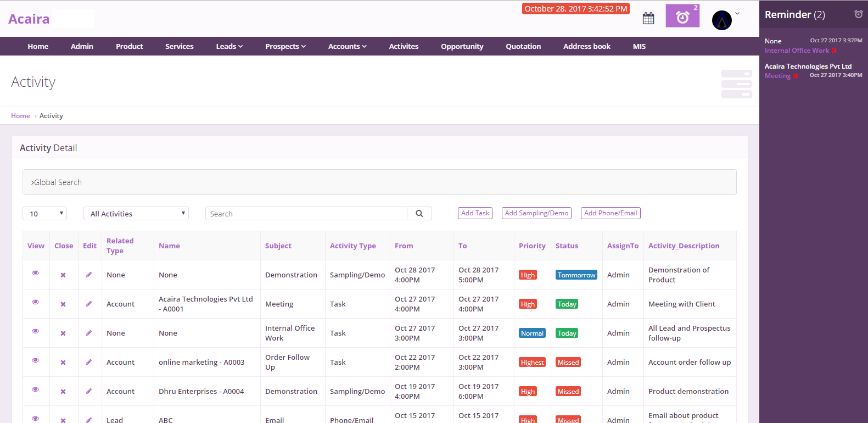This screenshot has width=868, height=423.
Task: Edit the Acaira Technologies meeting activity
Action: (89, 304)
